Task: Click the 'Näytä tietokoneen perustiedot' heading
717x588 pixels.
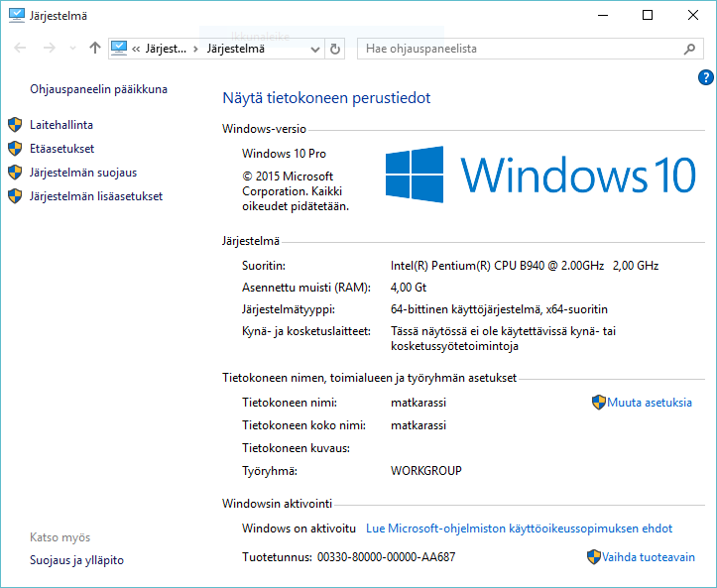Action: [x=326, y=98]
